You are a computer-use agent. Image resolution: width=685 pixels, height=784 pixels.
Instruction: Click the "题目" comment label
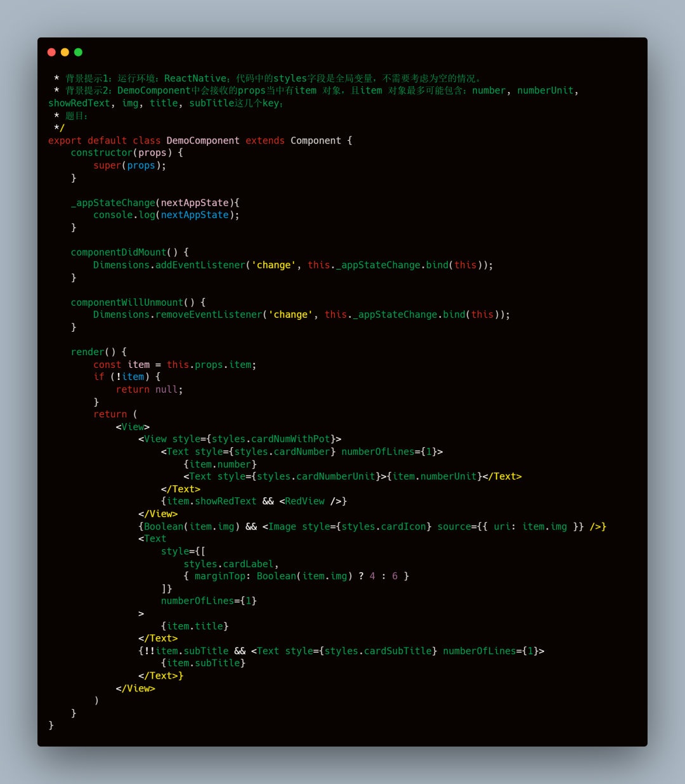pos(74,116)
